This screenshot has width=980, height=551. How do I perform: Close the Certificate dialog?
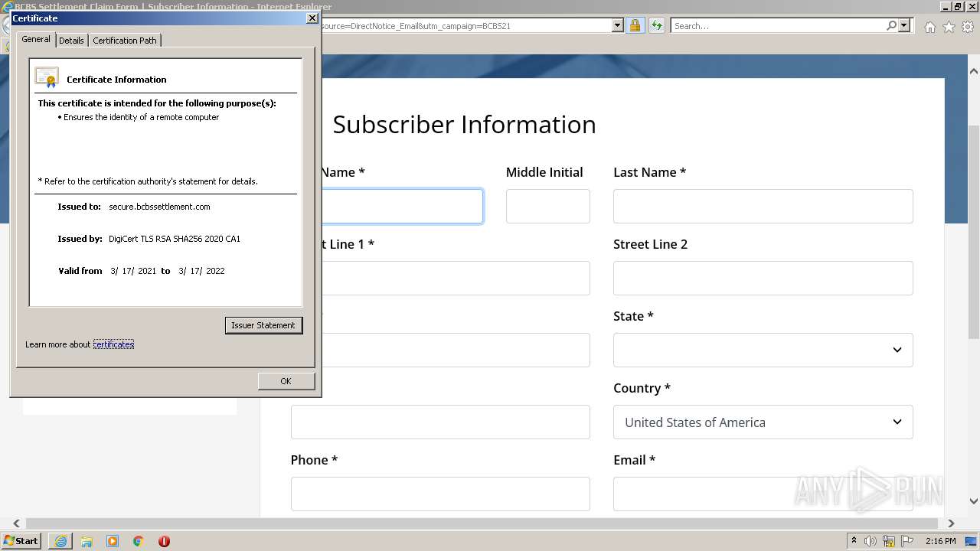(x=312, y=18)
